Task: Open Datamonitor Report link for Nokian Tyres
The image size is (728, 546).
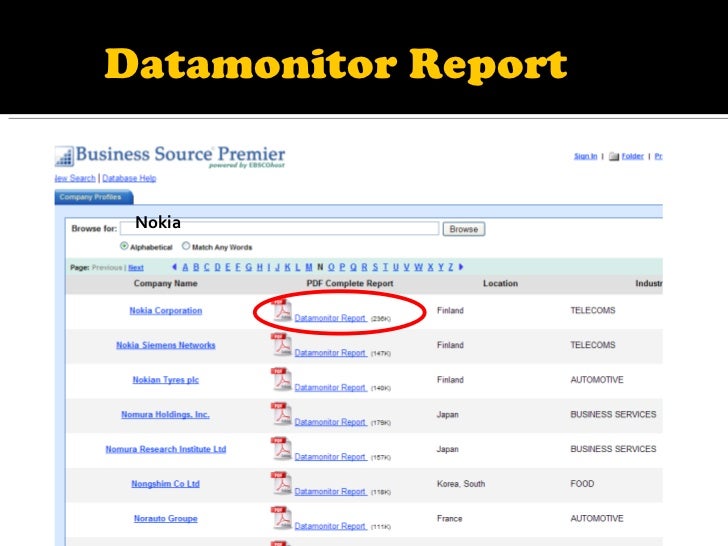Action: click(331, 387)
